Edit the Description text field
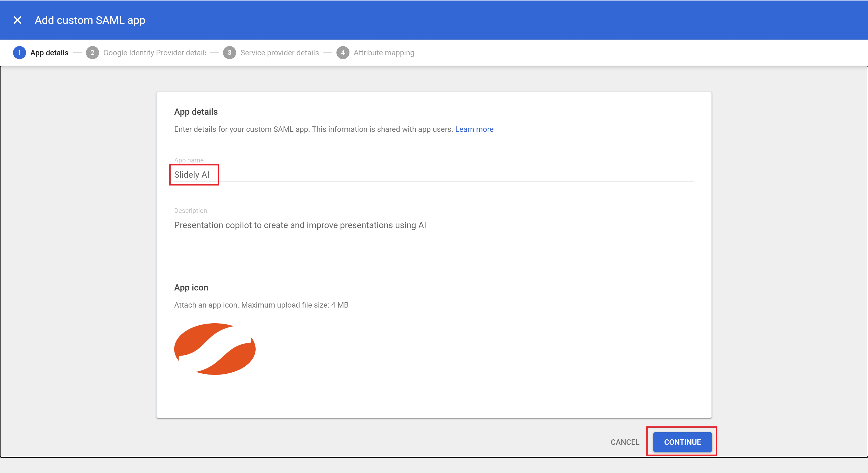Image resolution: width=868 pixels, height=473 pixels. [434, 225]
